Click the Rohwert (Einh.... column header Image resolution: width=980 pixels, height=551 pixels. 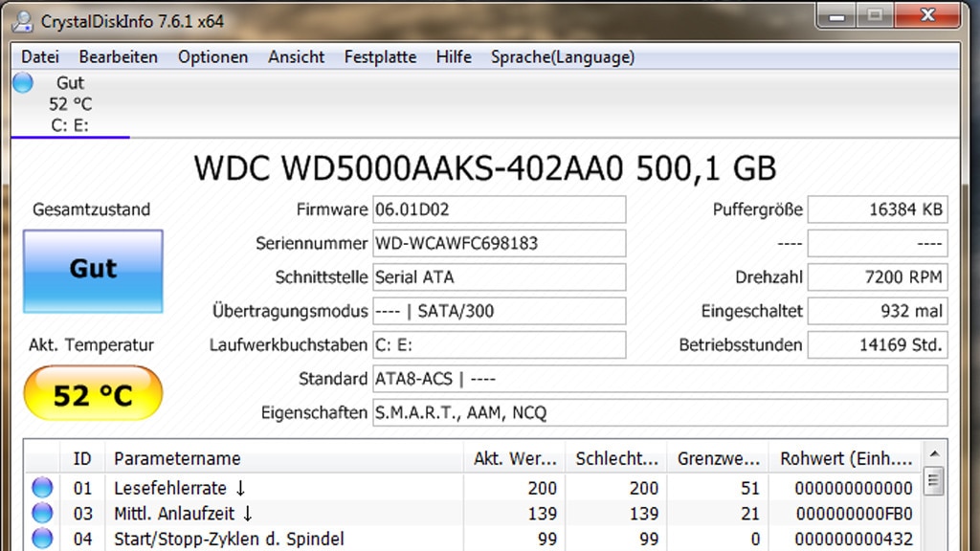point(845,458)
